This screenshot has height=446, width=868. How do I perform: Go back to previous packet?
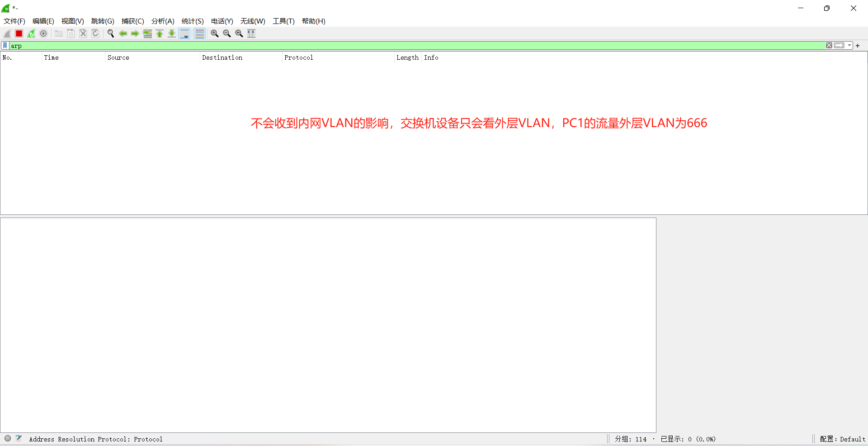(x=123, y=33)
